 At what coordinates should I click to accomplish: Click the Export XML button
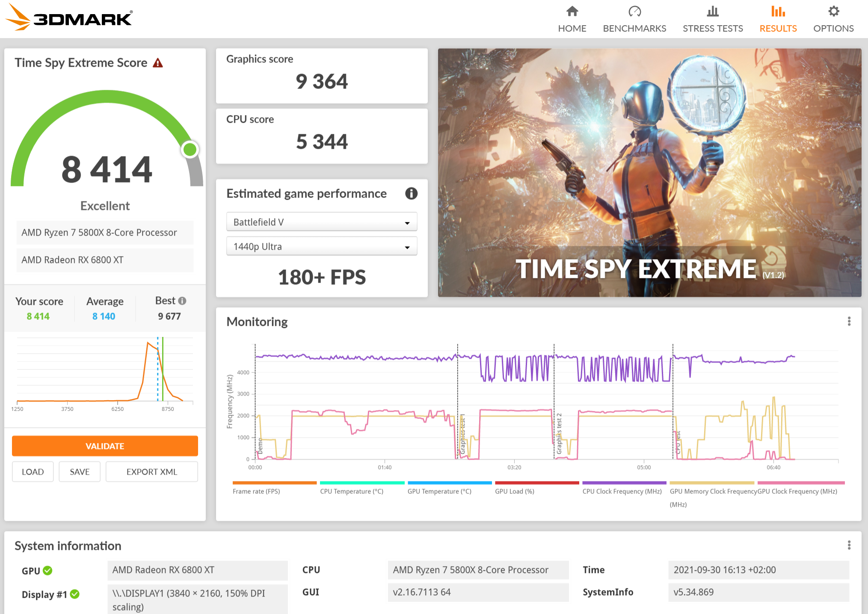[x=151, y=472]
